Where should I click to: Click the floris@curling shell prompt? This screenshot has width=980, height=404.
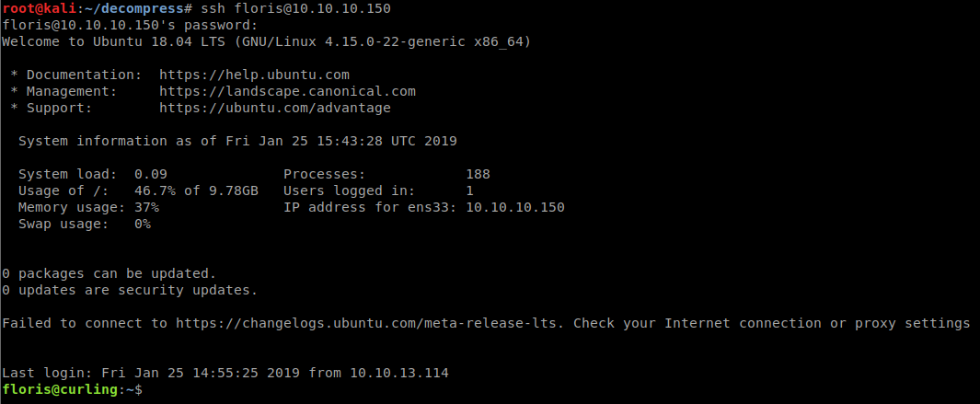tap(60, 390)
